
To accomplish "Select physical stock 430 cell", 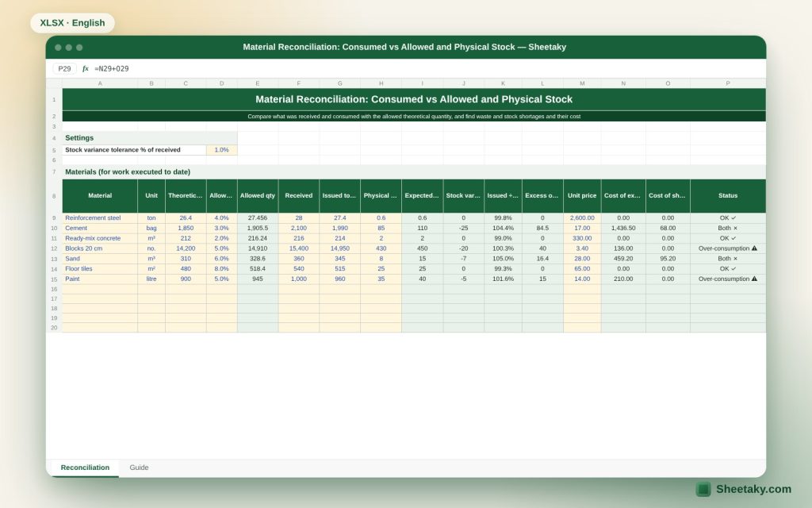I will 381,248.
